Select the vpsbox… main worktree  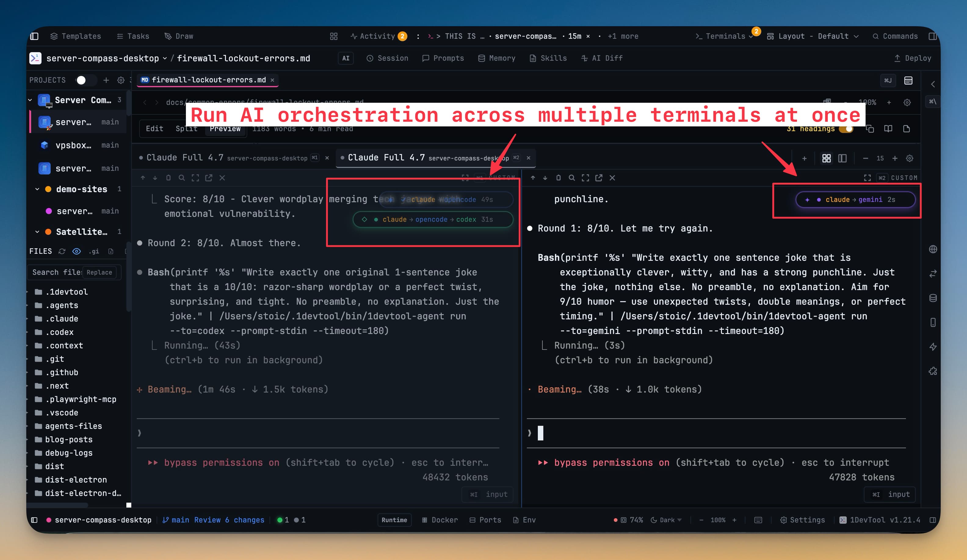click(79, 145)
